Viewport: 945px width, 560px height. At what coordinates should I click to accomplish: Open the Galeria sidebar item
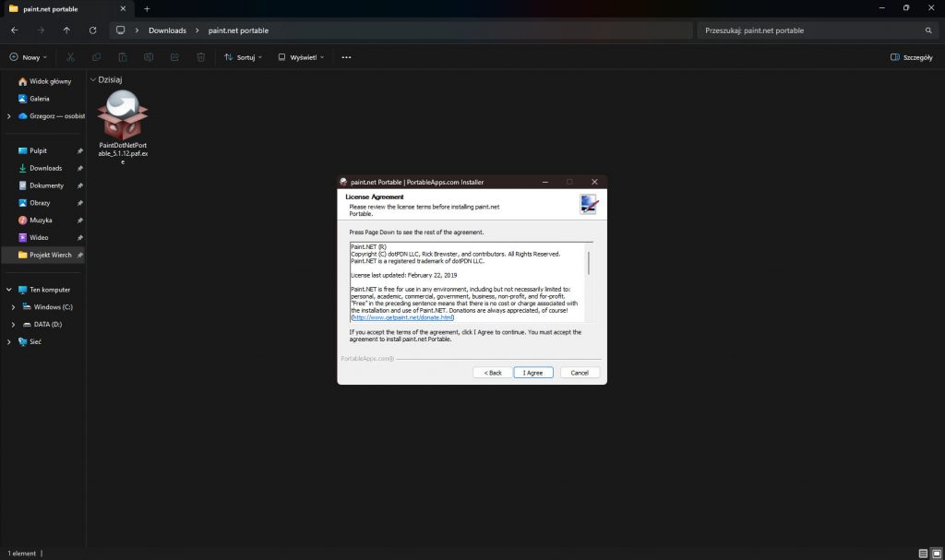[39, 99]
